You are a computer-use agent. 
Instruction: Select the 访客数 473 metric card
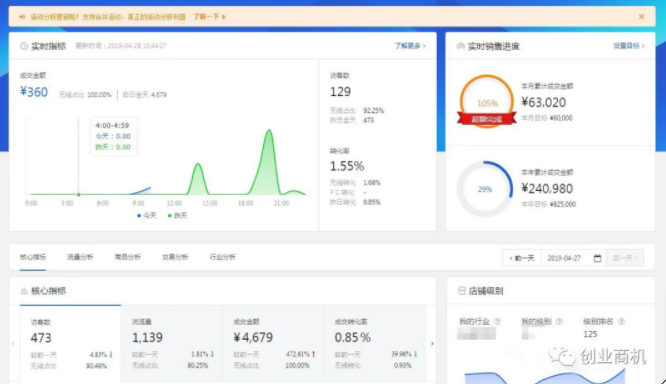coord(71,343)
